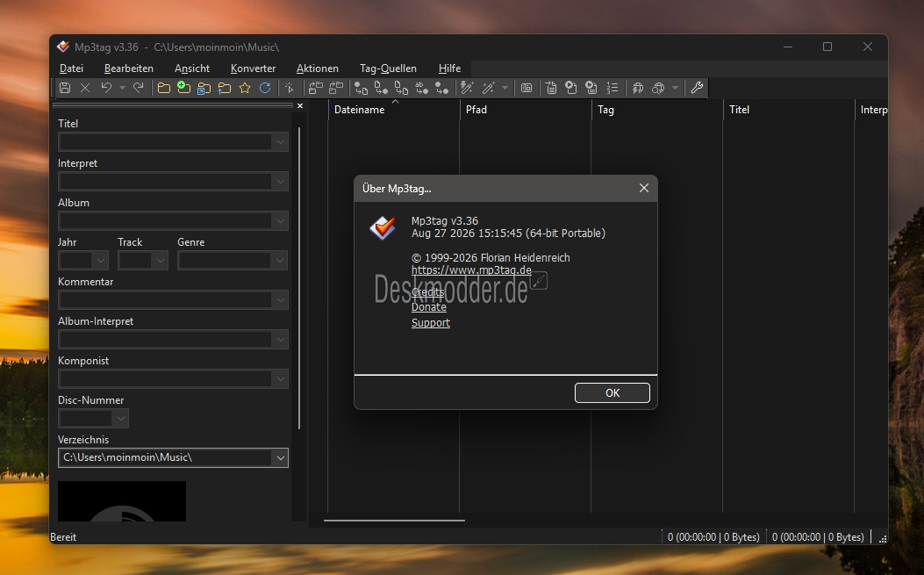Click the Tag to Tag converter icon
This screenshot has height=575, width=924.
(x=441, y=88)
